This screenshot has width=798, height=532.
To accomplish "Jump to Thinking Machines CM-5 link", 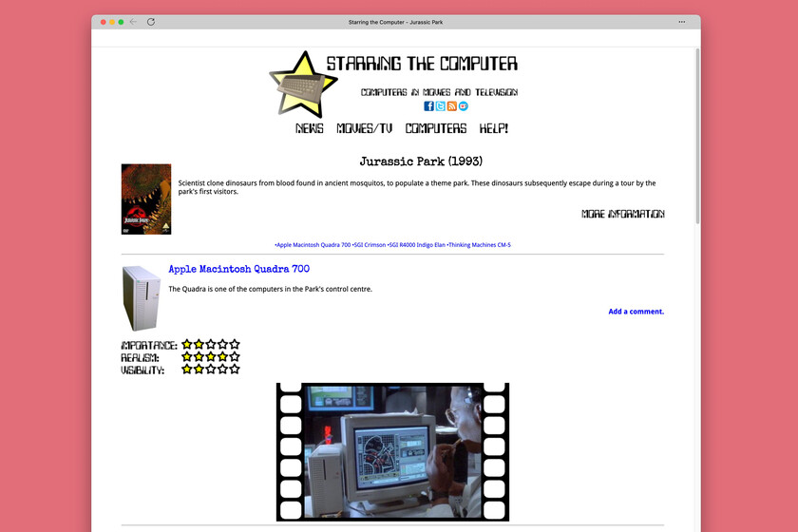I will [479, 245].
